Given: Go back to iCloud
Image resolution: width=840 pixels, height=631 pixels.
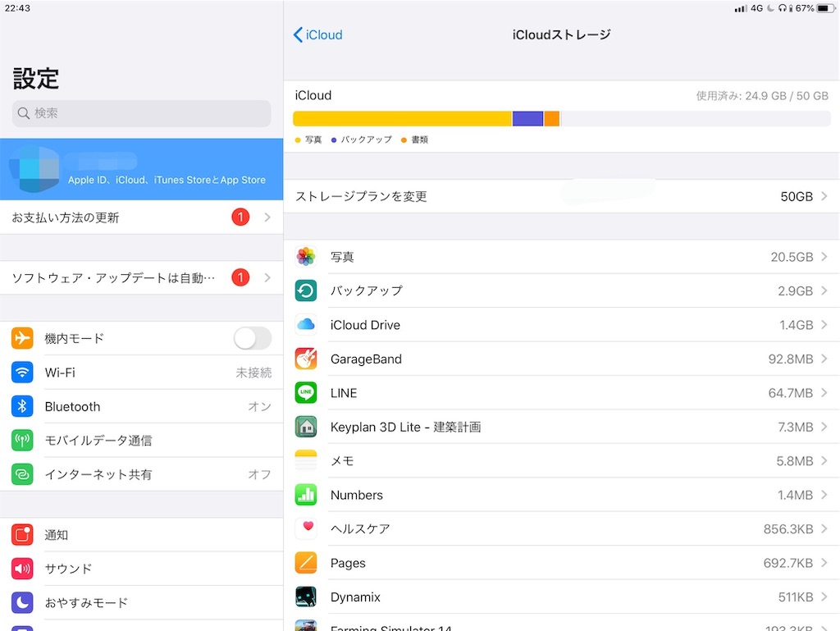Looking at the screenshot, I should click(x=318, y=34).
